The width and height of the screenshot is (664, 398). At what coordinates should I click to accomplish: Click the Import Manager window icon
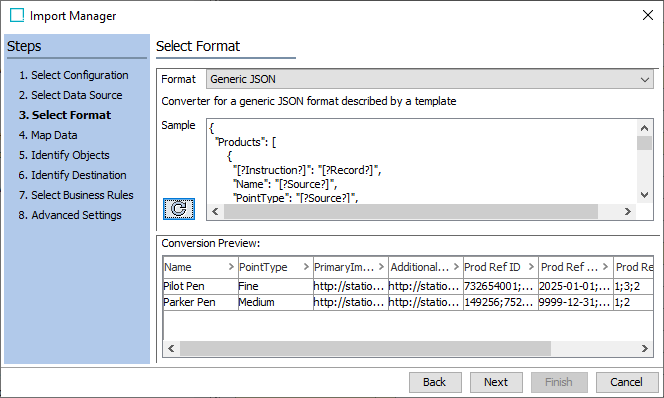(17, 15)
